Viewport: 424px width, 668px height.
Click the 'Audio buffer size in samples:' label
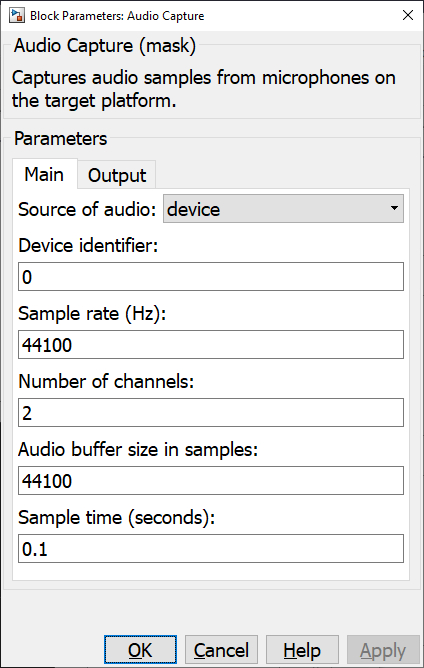click(138, 449)
